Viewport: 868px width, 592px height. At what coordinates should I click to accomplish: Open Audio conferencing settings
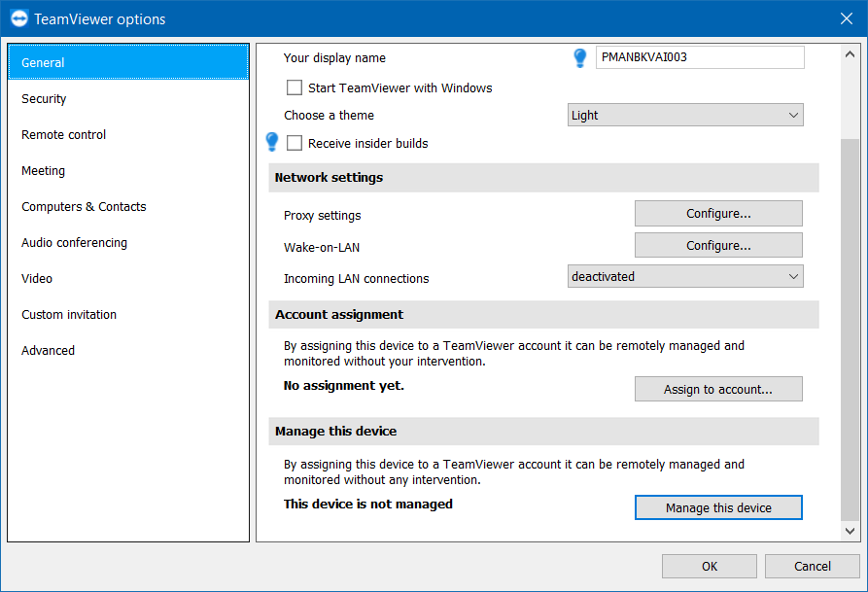(128, 243)
